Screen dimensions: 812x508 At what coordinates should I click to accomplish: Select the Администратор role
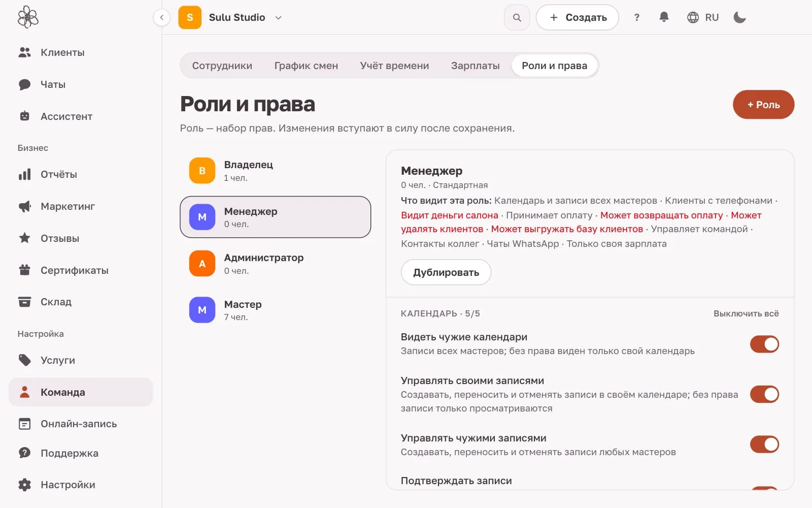(276, 264)
